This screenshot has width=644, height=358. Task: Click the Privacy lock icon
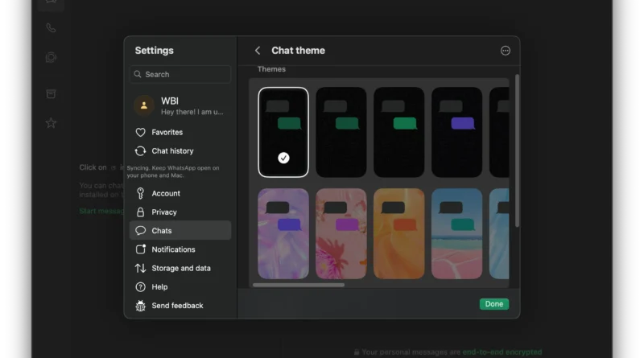(140, 212)
